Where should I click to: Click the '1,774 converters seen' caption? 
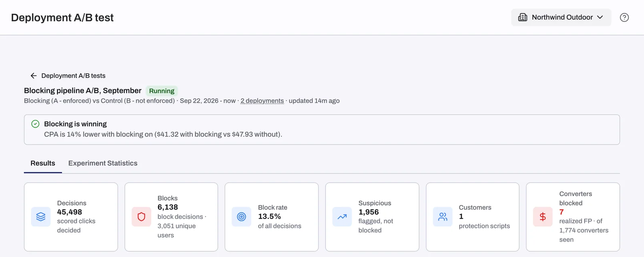click(x=584, y=235)
